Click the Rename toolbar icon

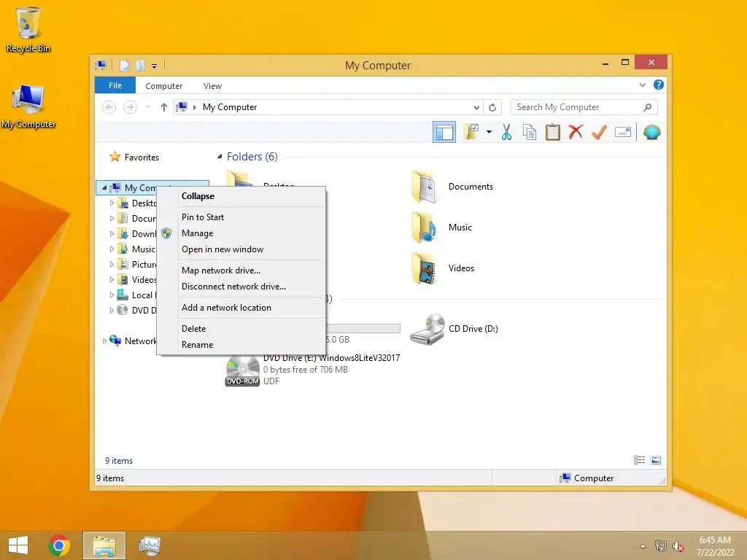click(x=623, y=132)
